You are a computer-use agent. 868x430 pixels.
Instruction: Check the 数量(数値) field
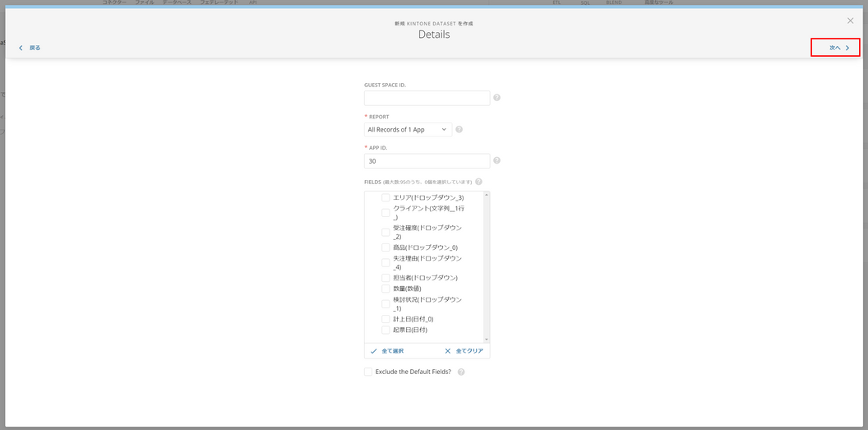(386, 289)
